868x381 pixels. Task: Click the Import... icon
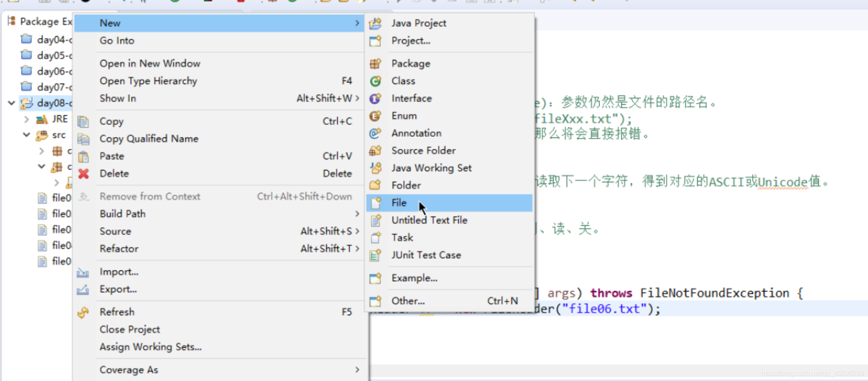pos(83,273)
